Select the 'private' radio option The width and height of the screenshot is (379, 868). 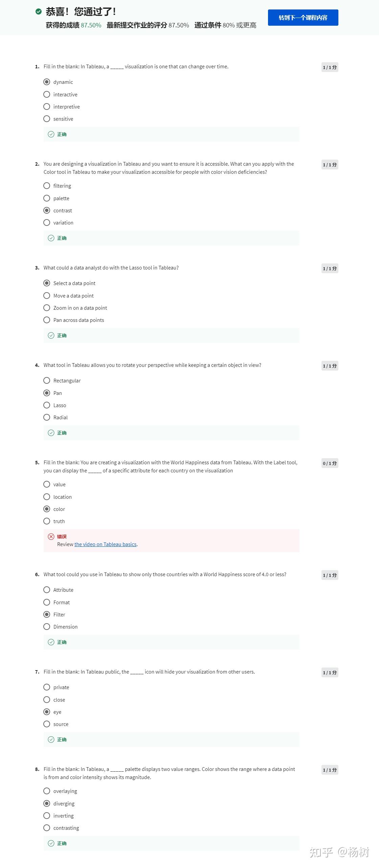[47, 687]
